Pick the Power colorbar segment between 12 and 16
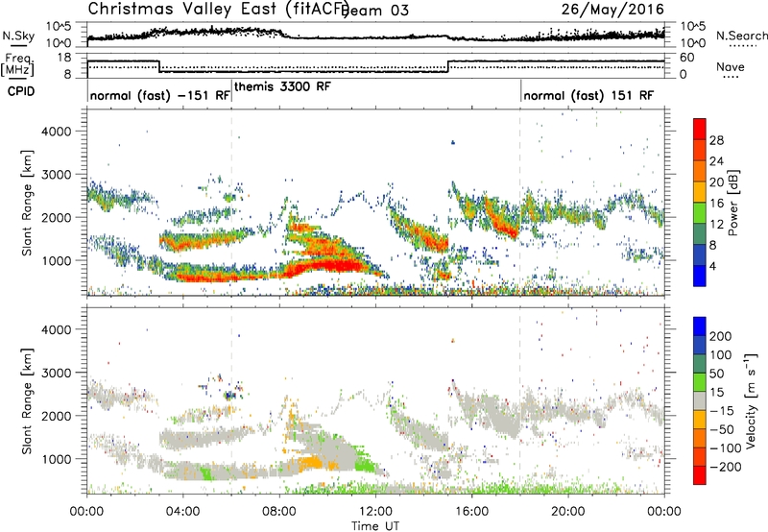Screen dimensions: 768x532 tap(700, 213)
